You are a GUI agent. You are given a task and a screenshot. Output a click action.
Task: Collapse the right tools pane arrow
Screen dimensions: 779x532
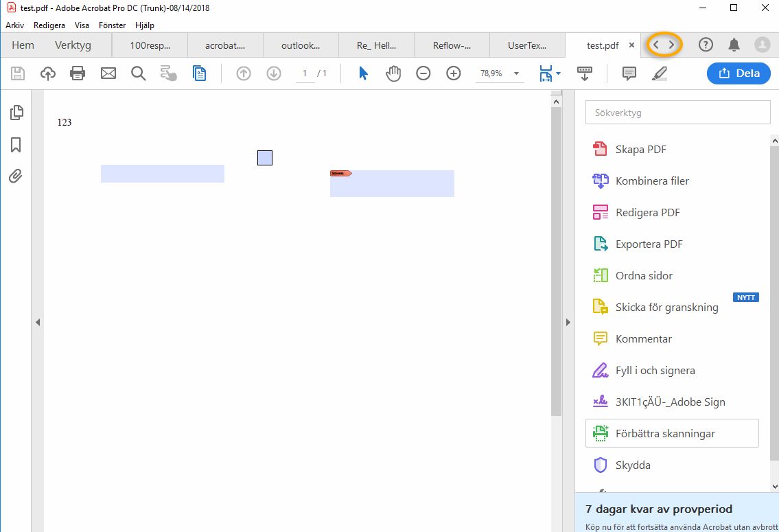pos(568,323)
